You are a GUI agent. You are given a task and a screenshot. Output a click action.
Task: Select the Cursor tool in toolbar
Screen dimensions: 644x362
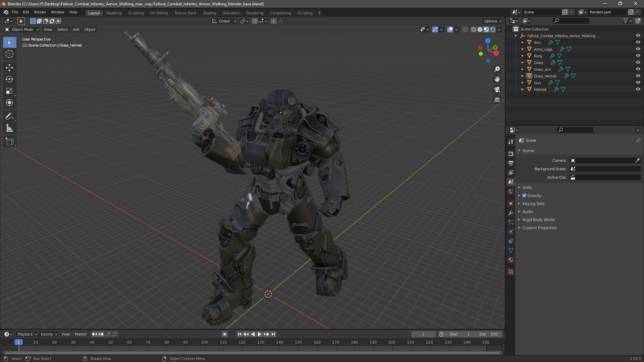[x=9, y=54]
